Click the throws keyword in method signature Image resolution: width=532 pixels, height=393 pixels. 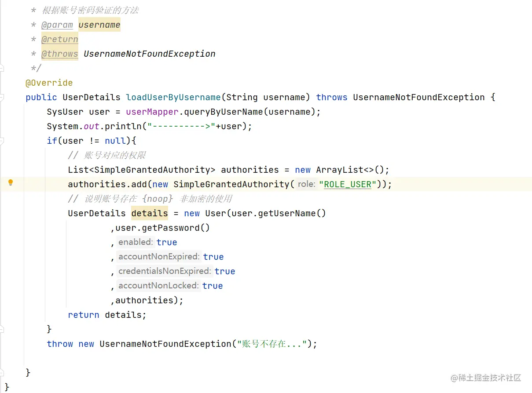click(332, 97)
